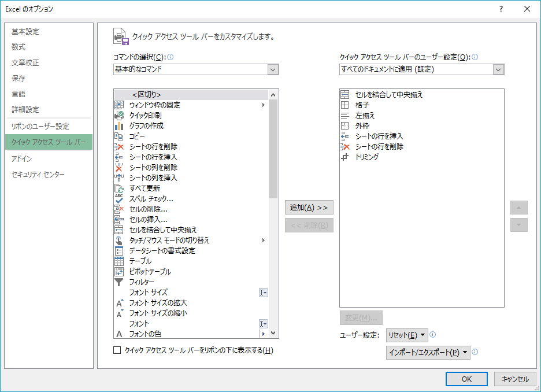Image resolution: width=541 pixels, height=392 pixels.
Task: Click the シートの行を削除 icon in left list
Action: 118,147
